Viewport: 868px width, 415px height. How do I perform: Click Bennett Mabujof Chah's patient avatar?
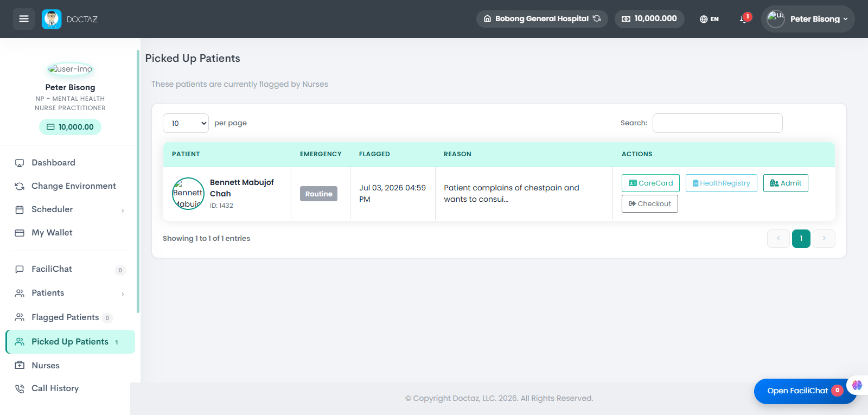188,194
